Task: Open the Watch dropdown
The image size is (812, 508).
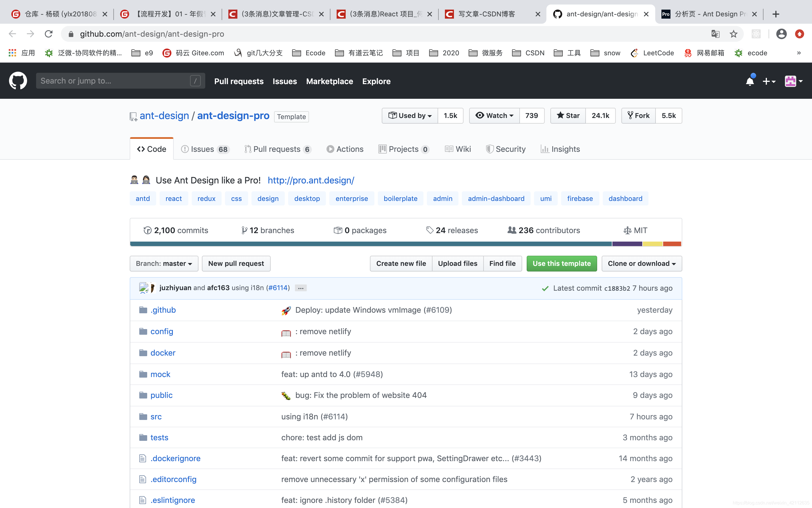Action: click(x=494, y=116)
